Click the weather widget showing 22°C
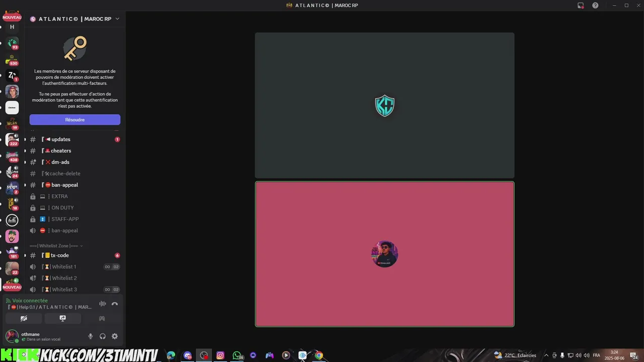 (x=515, y=355)
